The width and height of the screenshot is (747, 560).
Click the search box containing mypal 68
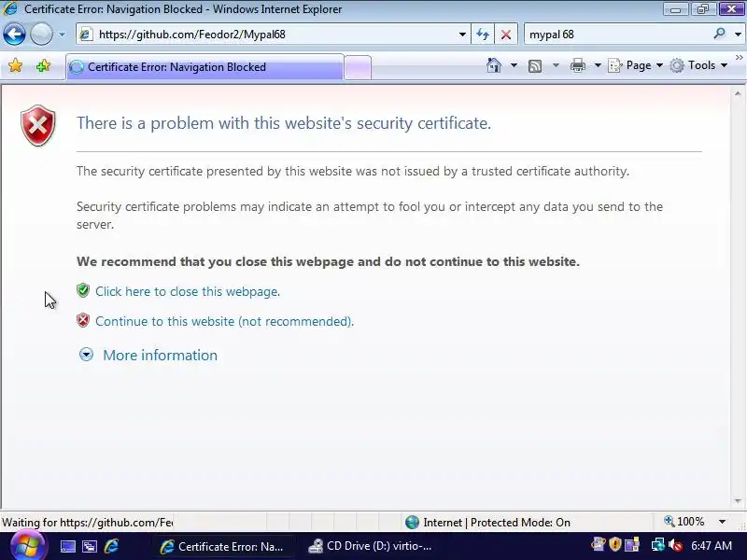[617, 35]
